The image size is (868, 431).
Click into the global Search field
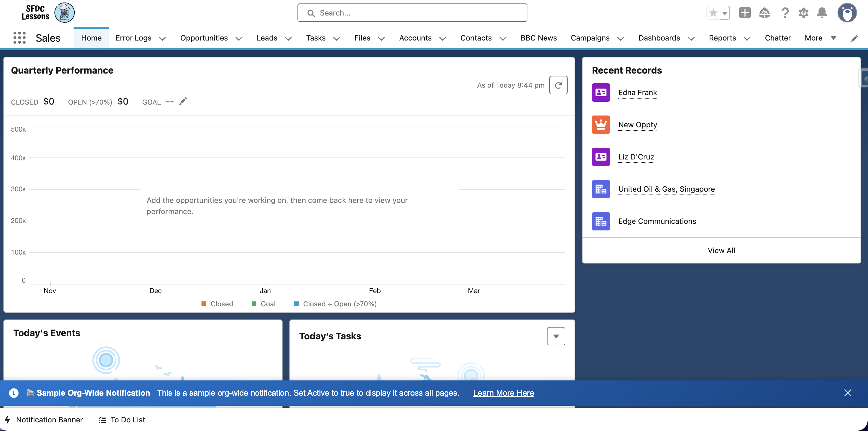(412, 13)
